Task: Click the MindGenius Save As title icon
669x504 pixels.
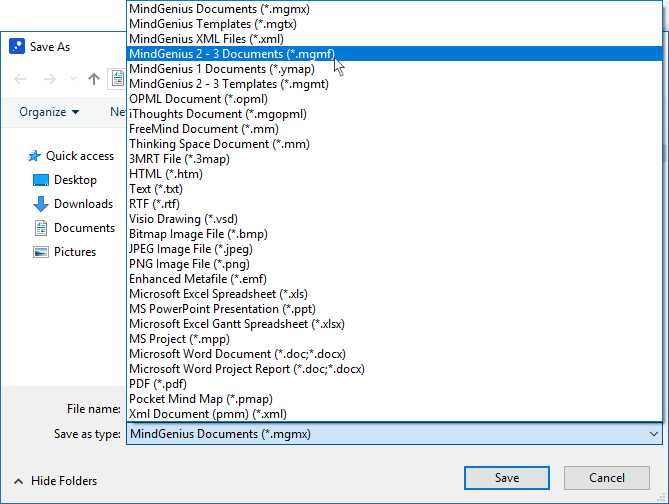Action: click(x=17, y=47)
